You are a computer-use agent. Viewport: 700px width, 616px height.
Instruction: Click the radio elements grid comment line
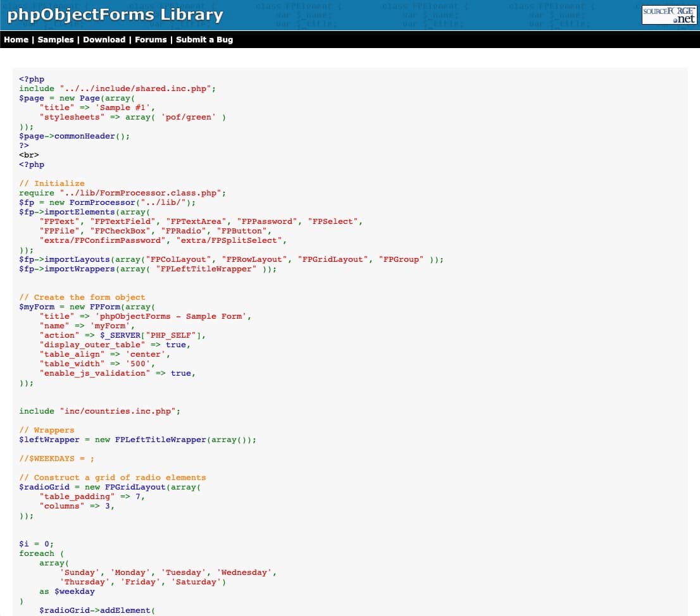(112, 477)
